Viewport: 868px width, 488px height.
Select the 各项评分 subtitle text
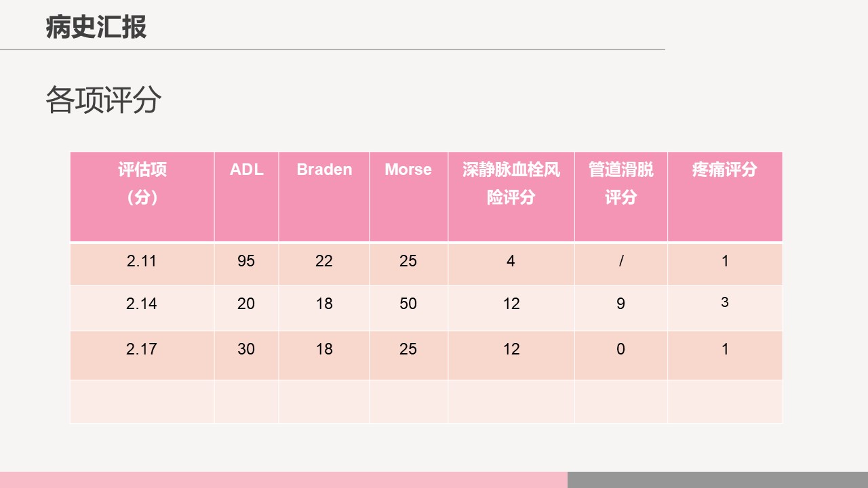(x=104, y=100)
